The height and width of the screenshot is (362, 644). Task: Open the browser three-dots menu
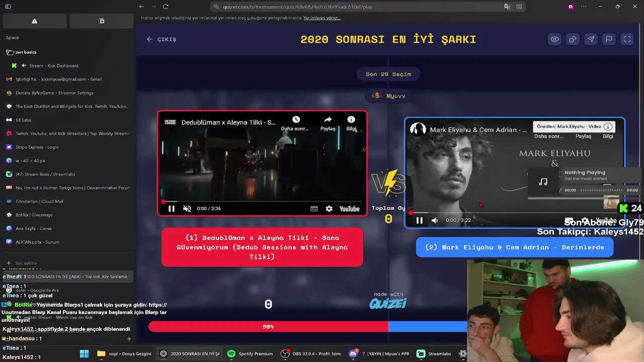pos(583,7)
